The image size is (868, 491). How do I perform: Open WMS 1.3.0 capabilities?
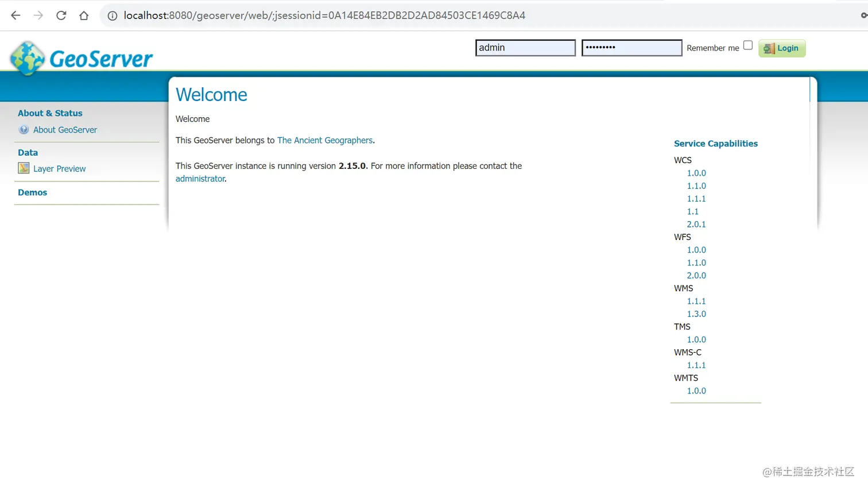coord(696,314)
